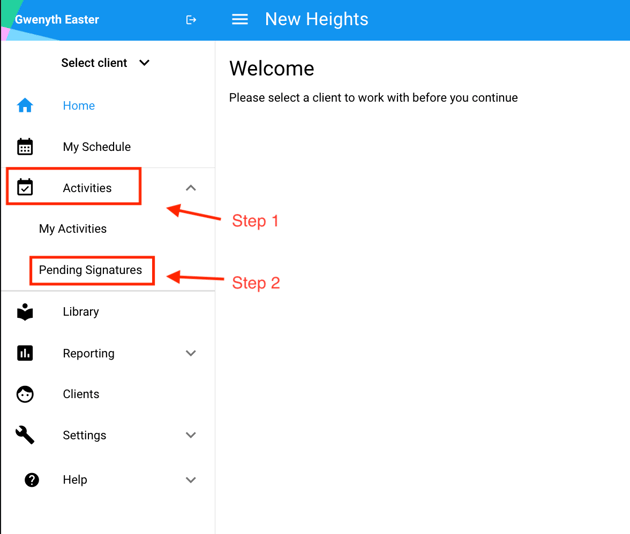The image size is (630, 534).
Task: Click the Settings wrench icon
Action: pyautogui.click(x=25, y=435)
